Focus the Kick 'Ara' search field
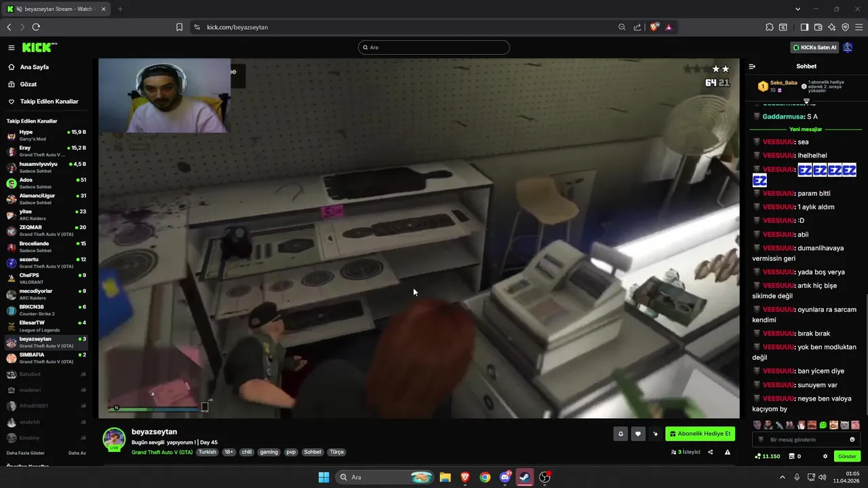Viewport: 868px width, 488px height. tap(434, 47)
